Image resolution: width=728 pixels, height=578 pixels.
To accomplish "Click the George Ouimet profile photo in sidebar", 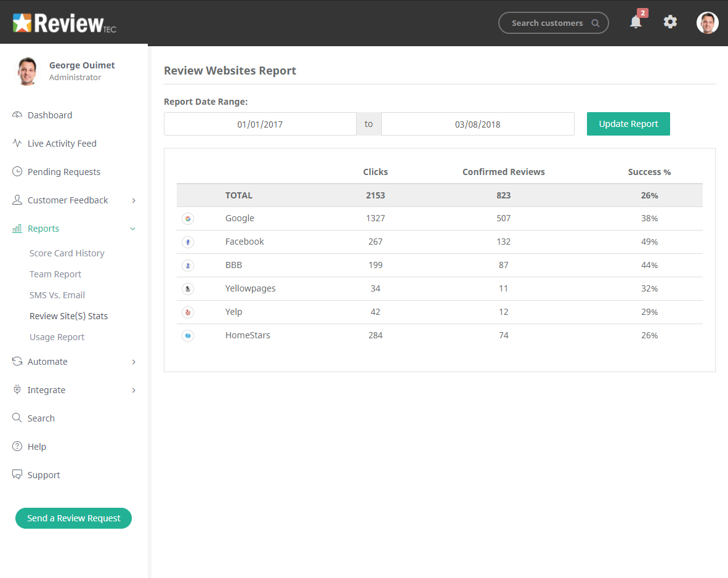I will click(x=27, y=71).
